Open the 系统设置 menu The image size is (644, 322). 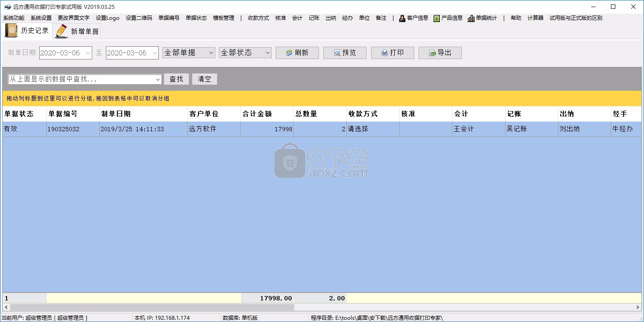point(41,18)
